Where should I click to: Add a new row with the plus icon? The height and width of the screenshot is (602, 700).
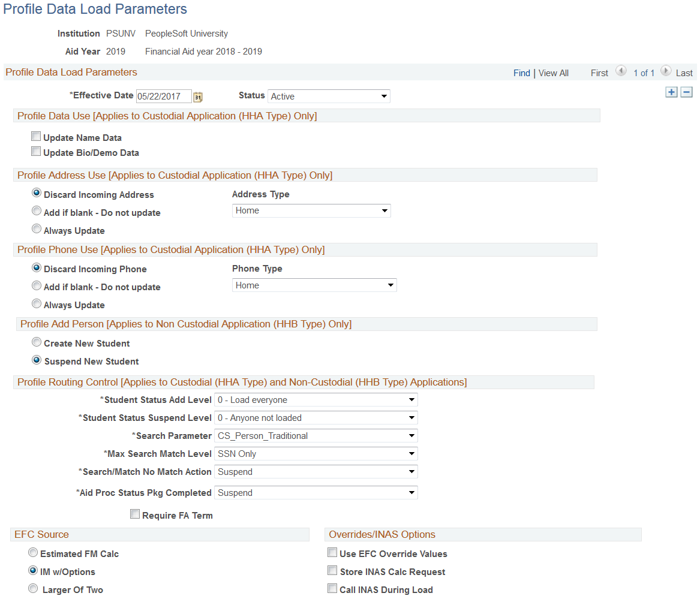[671, 92]
